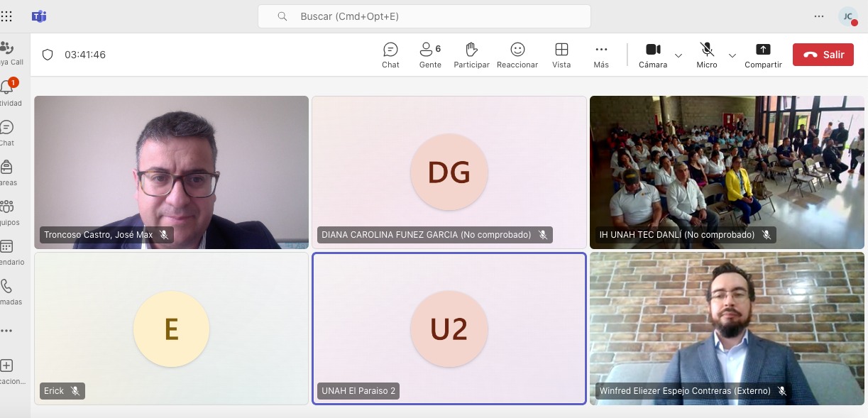The image size is (868, 418).
Task: Unmute the Micro microphone
Action: [x=707, y=55]
